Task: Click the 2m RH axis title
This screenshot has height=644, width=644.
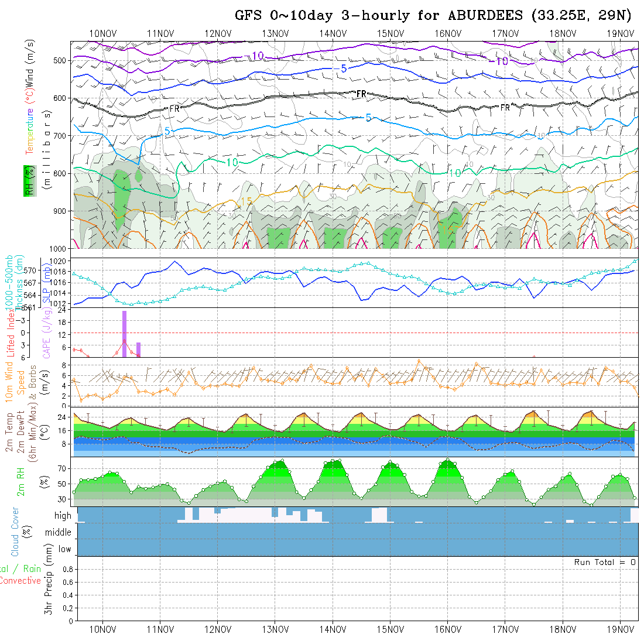Action: point(20,482)
